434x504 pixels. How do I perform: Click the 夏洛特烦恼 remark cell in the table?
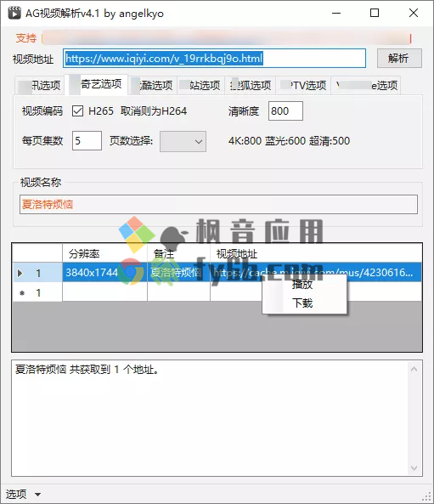click(178, 273)
